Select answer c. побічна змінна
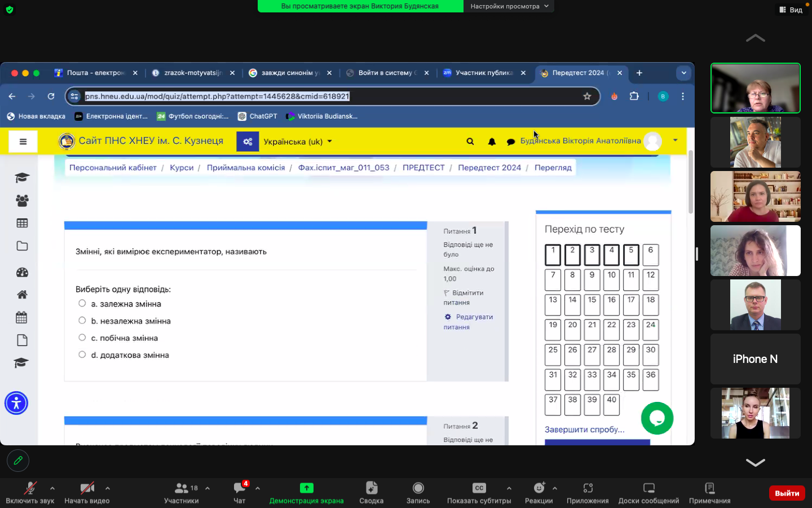Image resolution: width=812 pixels, height=508 pixels. pyautogui.click(x=82, y=338)
